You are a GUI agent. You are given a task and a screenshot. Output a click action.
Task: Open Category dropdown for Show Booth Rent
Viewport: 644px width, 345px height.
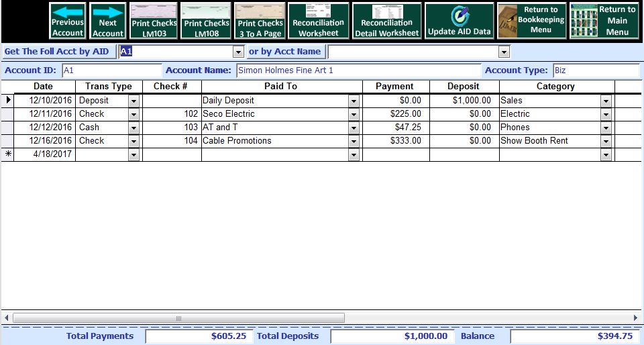[x=606, y=142]
